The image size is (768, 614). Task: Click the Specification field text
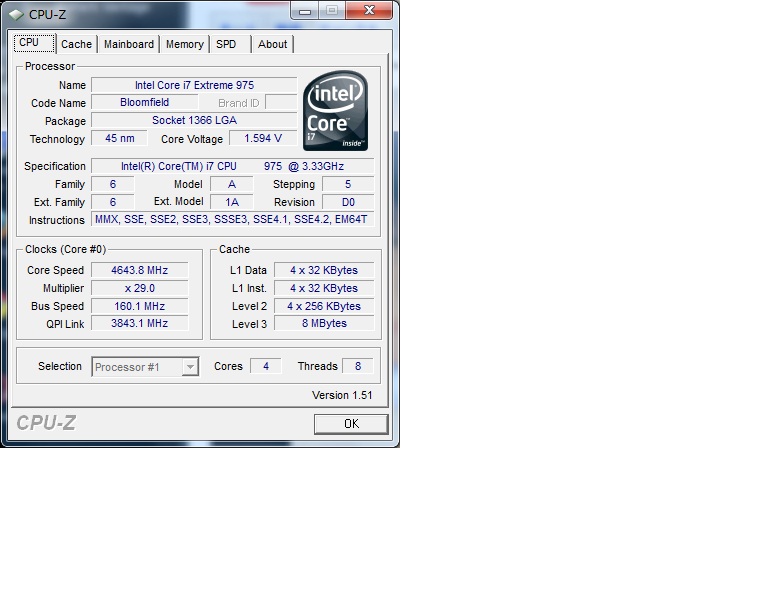[x=231, y=166]
